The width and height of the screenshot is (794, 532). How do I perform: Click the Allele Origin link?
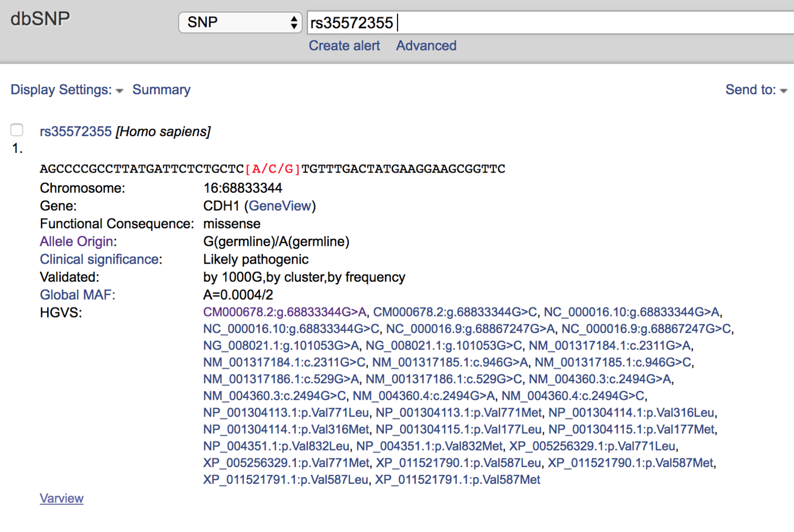(x=76, y=241)
